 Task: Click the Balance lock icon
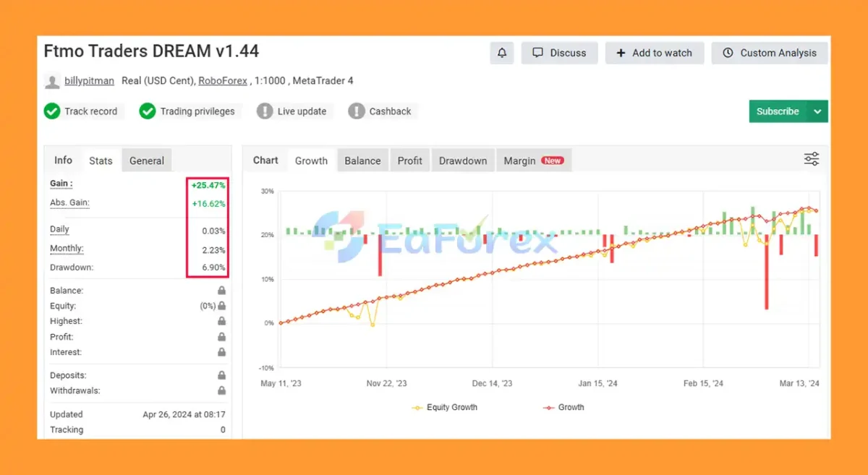pyautogui.click(x=222, y=291)
